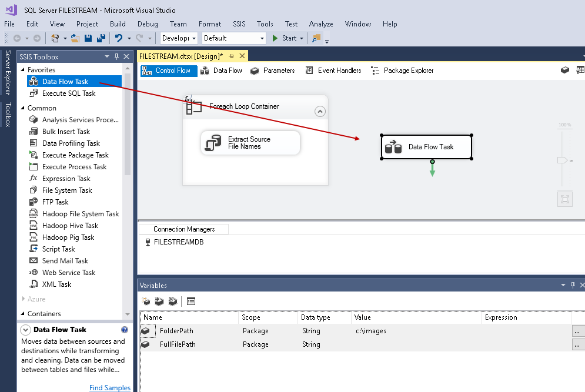Switch to the Data Flow tab
The width and height of the screenshot is (585, 392).
coord(221,71)
